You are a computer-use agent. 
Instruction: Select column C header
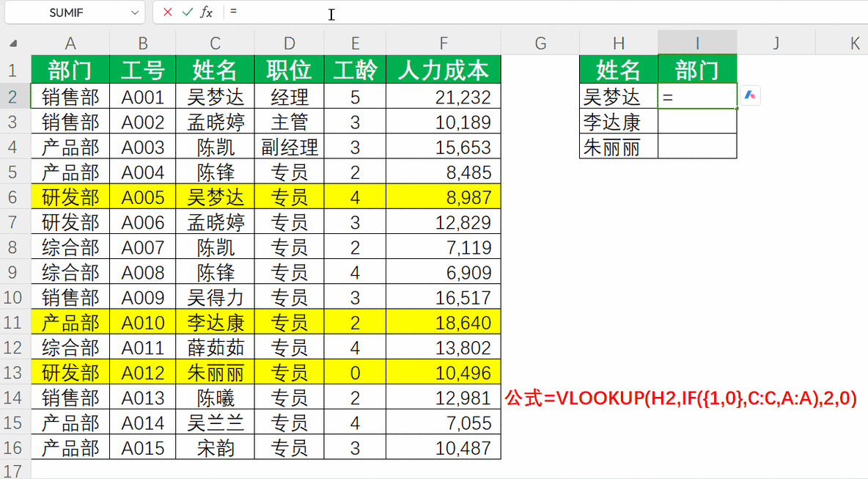(216, 43)
